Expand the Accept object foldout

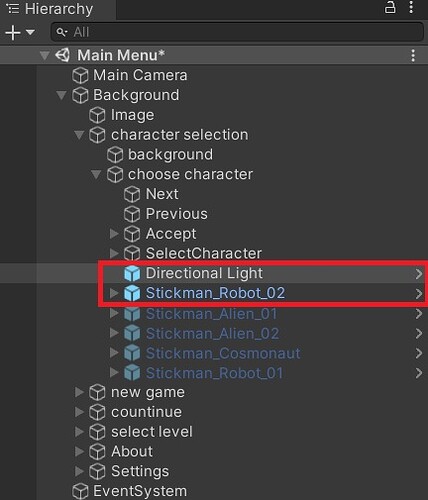[x=114, y=234]
